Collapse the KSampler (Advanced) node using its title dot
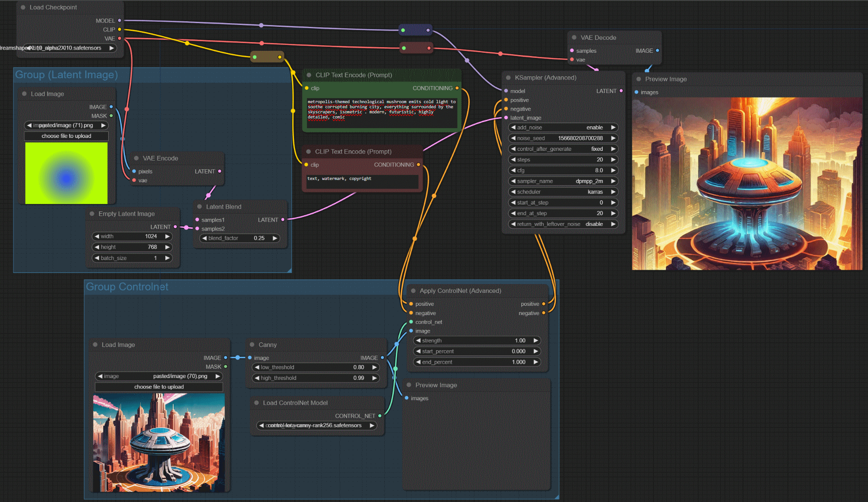The image size is (868, 502). pyautogui.click(x=508, y=78)
